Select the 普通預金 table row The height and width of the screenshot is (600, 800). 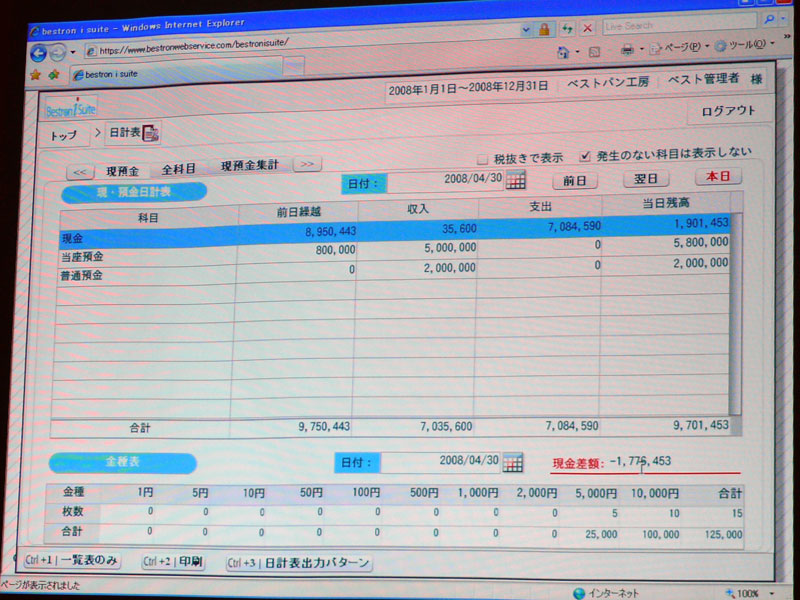(394, 269)
